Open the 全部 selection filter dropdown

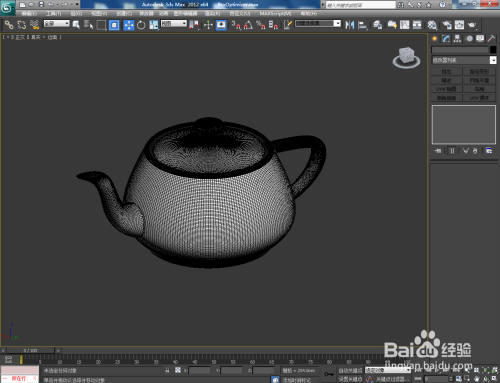point(57,23)
